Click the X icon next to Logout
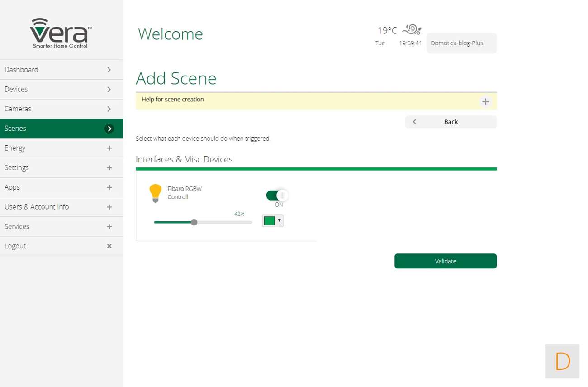This screenshot has width=588, height=387. tap(109, 246)
